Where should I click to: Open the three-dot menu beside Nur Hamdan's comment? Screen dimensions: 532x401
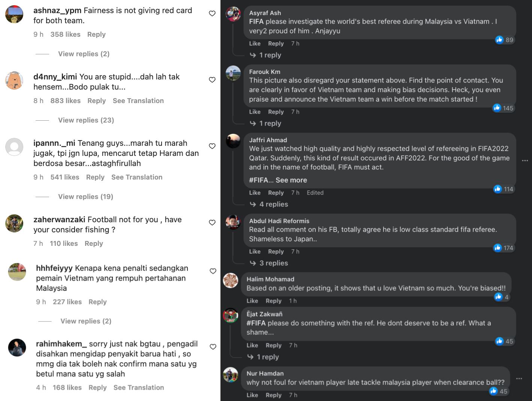point(519,379)
